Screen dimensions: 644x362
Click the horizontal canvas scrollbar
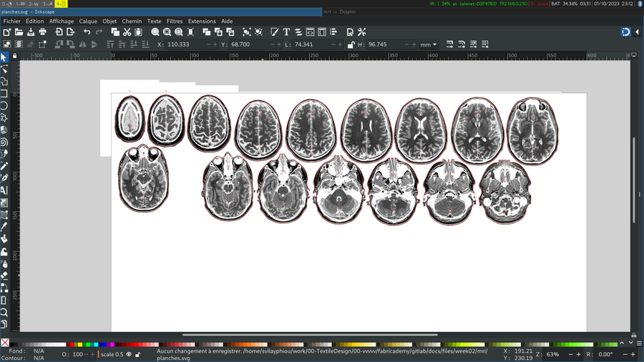(310, 335)
